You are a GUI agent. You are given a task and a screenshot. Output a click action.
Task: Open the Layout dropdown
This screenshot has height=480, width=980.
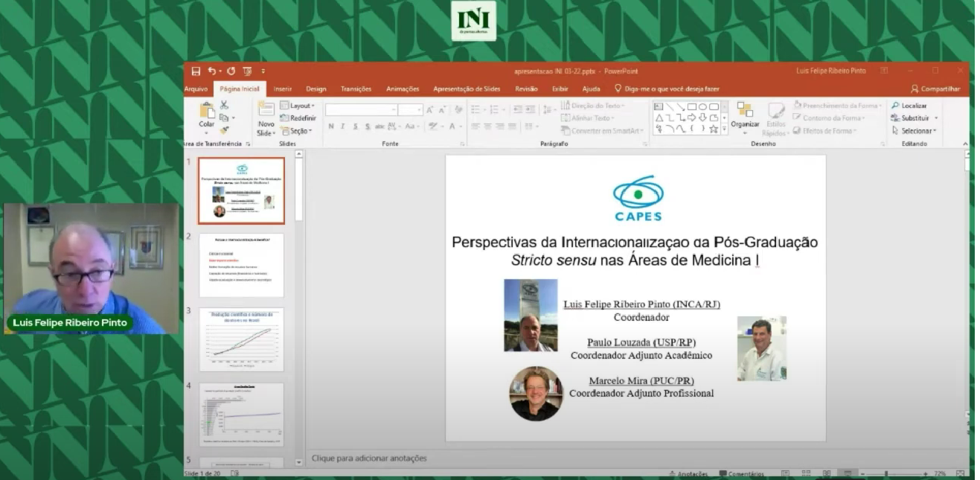point(298,106)
